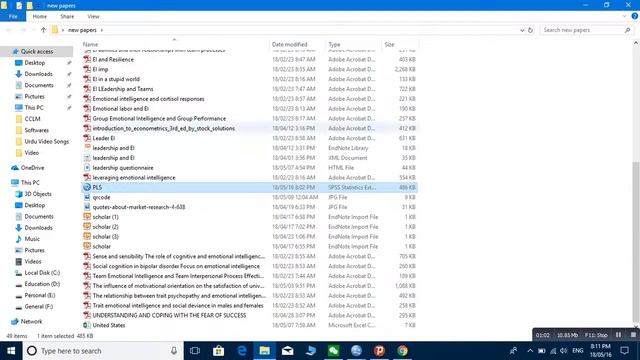Select 'introduction_to_econometrics_3rd_ed_by_stock_solutions' file

click(164, 128)
